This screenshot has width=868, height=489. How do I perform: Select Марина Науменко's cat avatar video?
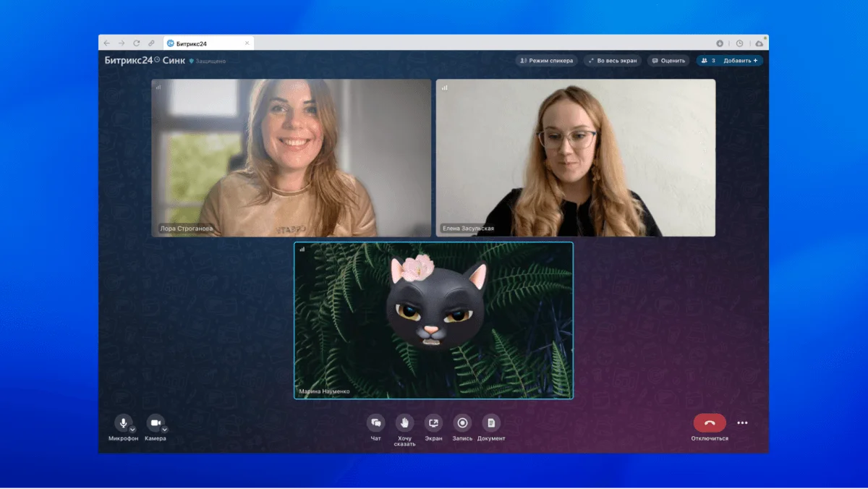click(x=433, y=320)
